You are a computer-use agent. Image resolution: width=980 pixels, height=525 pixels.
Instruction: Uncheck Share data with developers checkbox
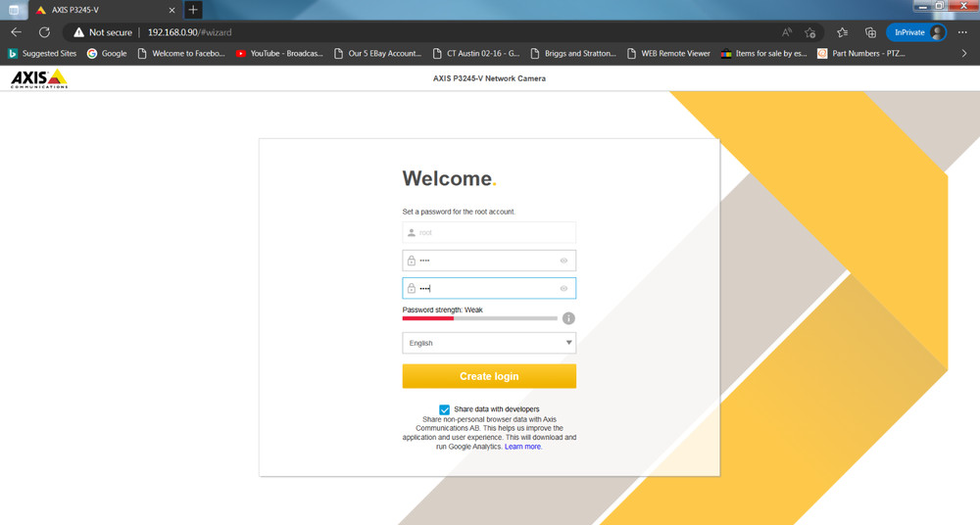pos(444,409)
